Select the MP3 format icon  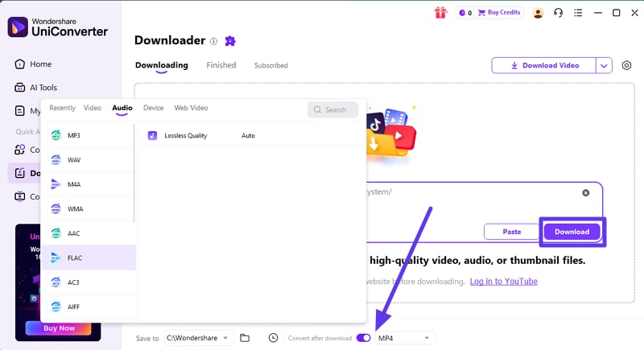[x=56, y=135]
